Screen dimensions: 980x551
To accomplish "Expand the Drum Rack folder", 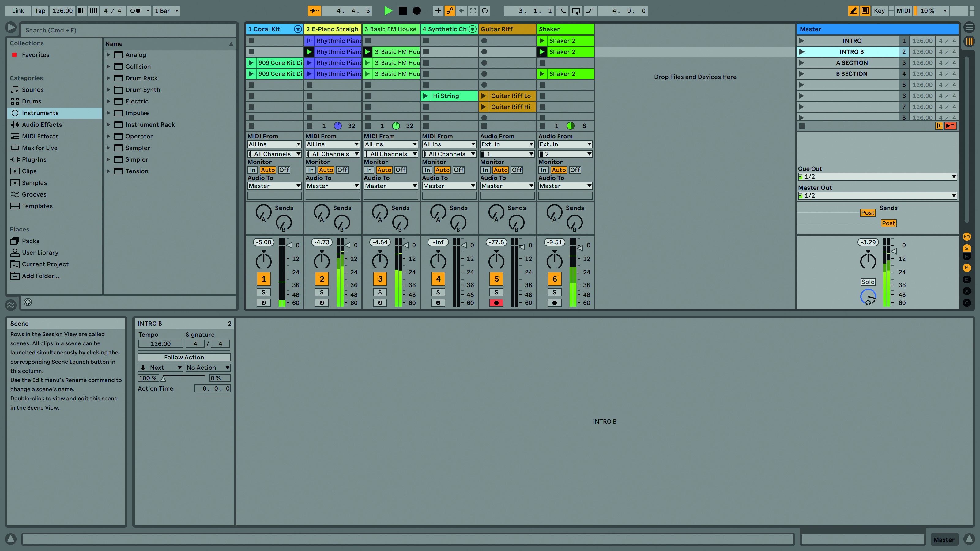I will pos(108,78).
